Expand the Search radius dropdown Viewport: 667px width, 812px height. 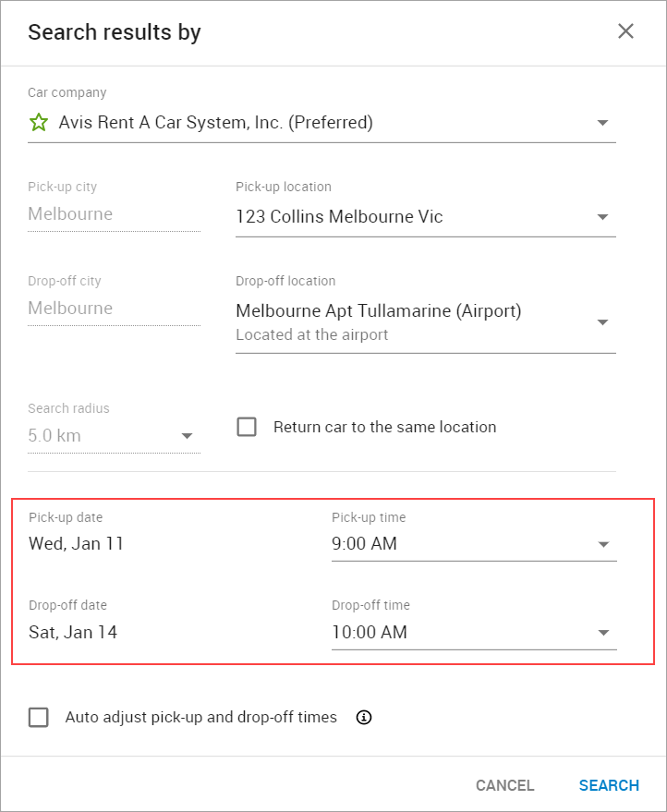(187, 436)
